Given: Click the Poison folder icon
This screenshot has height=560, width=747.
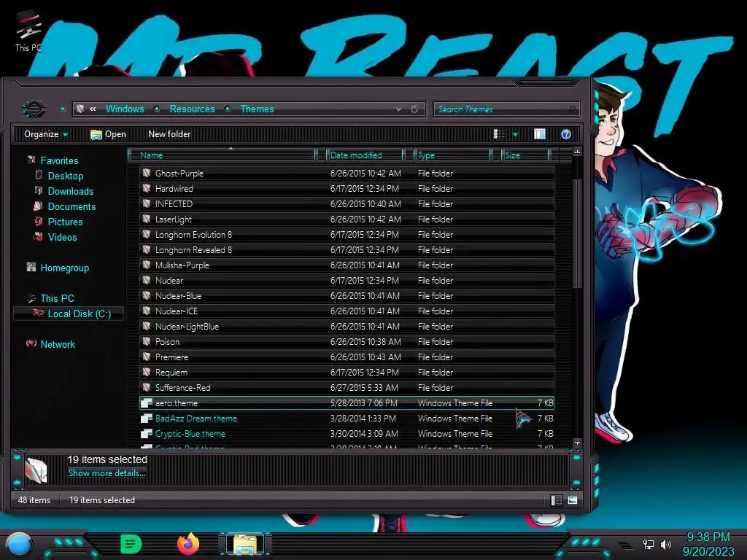Looking at the screenshot, I should (147, 341).
